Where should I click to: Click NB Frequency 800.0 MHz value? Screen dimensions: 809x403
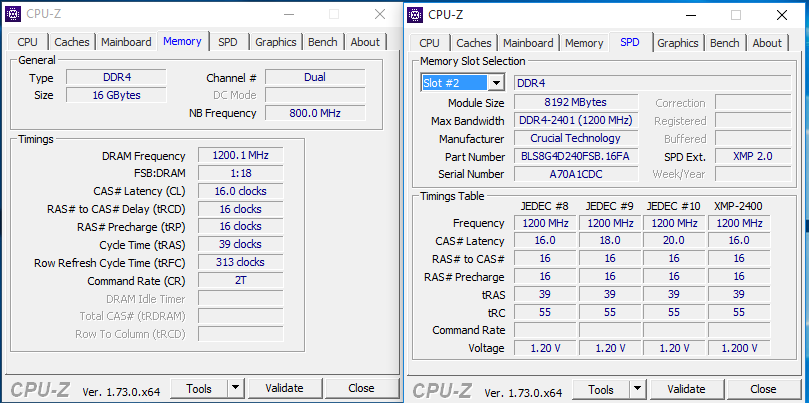(315, 112)
